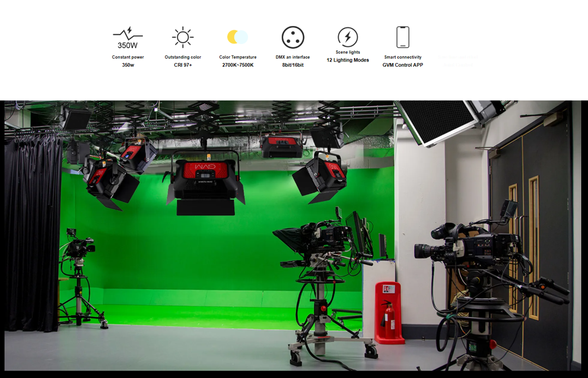Select the "2700K~7500K" temperature range text
588x378 pixels.
pyautogui.click(x=238, y=65)
